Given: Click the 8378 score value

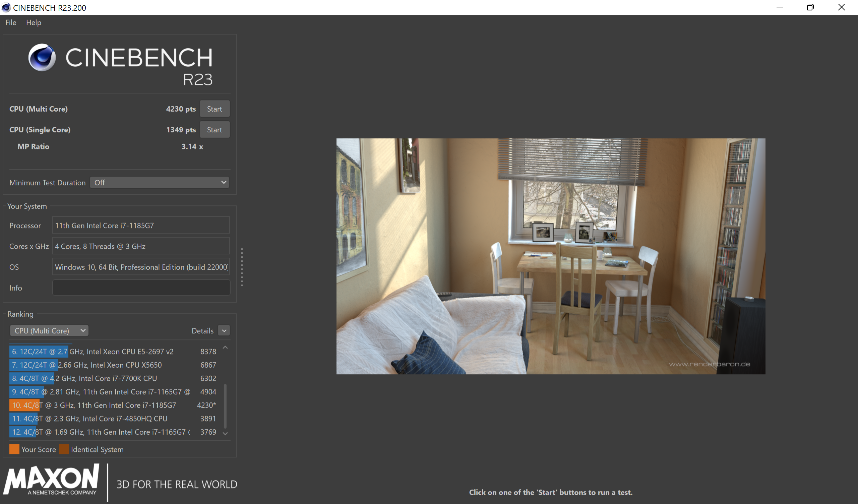Looking at the screenshot, I should coord(208,352).
